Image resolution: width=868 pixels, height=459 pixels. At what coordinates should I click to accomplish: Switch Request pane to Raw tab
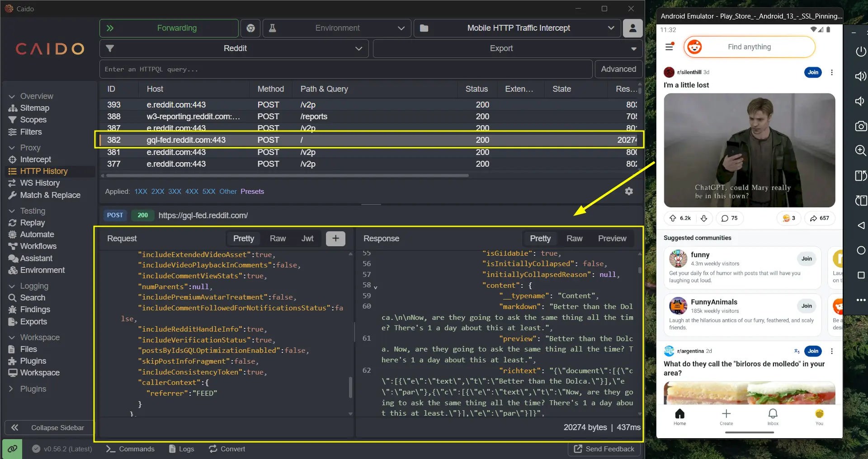[278, 239]
